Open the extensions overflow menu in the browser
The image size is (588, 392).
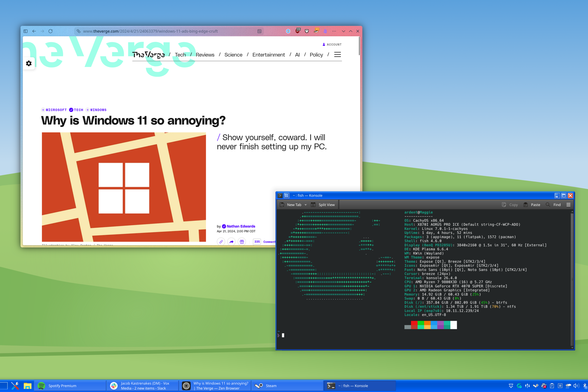tap(334, 31)
